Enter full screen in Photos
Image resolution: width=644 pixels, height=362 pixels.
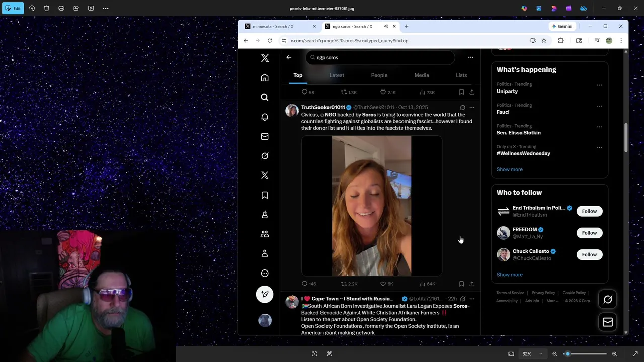coord(635,354)
